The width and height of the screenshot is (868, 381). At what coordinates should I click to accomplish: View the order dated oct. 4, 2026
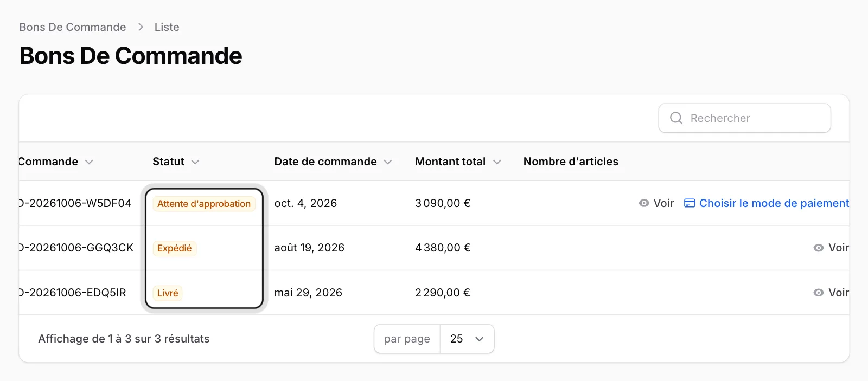coord(656,203)
